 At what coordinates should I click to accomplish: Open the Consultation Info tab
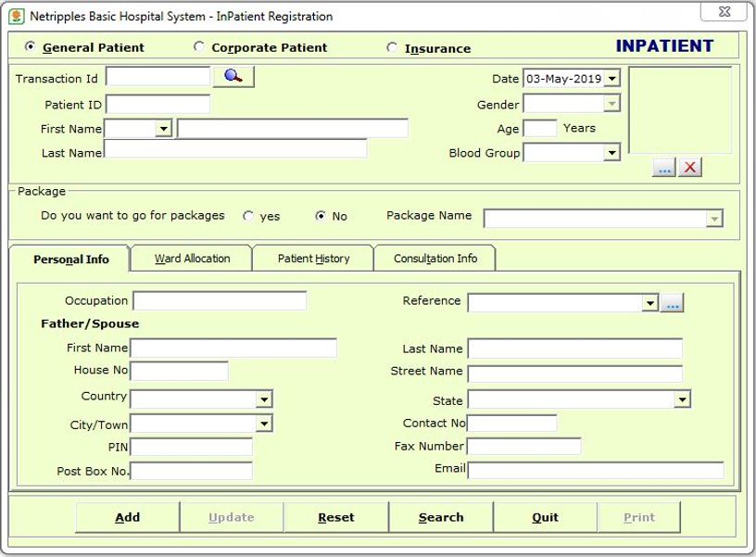(x=435, y=259)
